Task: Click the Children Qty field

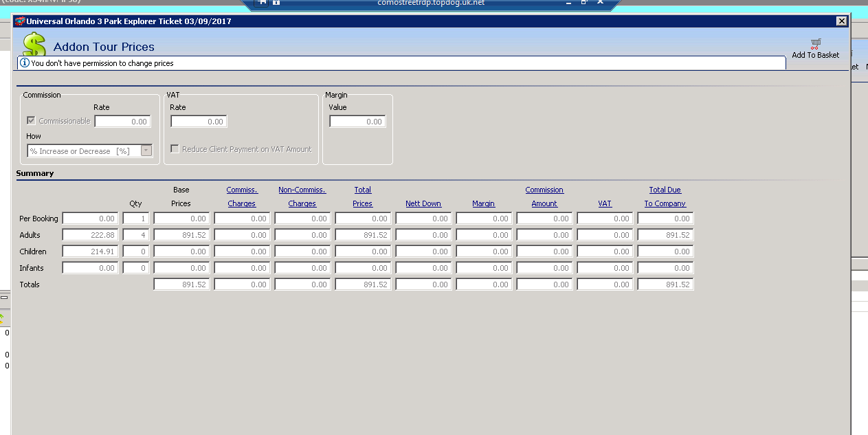Action: click(135, 252)
